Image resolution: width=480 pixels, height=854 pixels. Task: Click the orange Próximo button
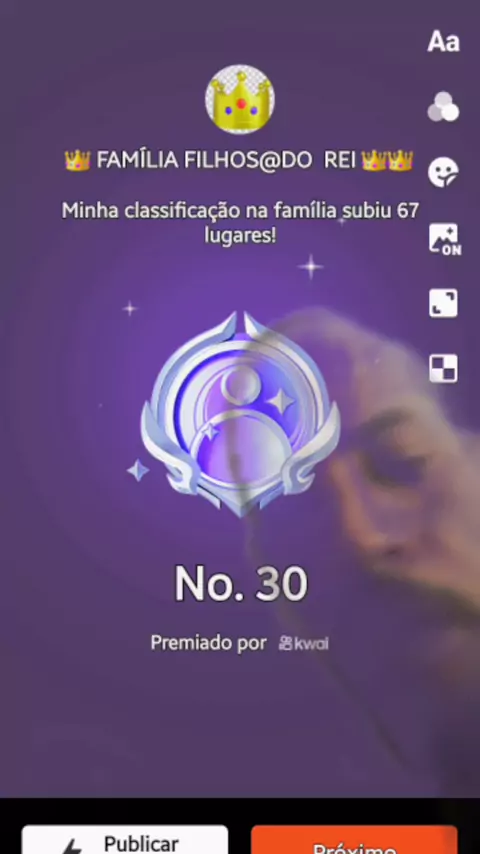pos(354,839)
